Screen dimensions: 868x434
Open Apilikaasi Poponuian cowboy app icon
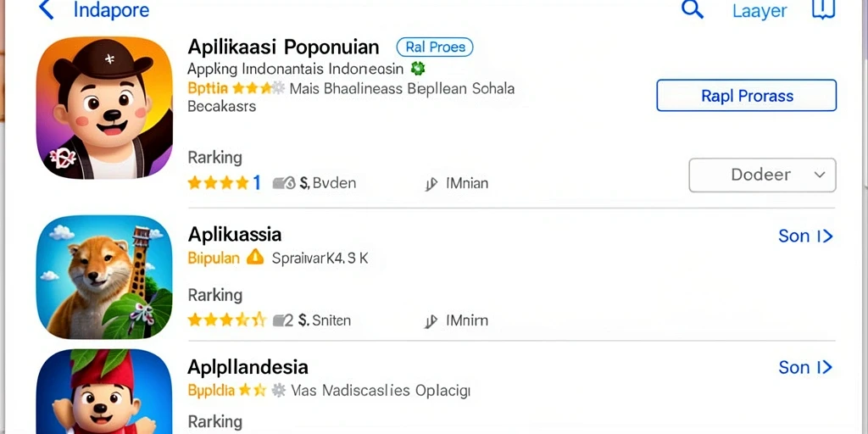click(104, 108)
